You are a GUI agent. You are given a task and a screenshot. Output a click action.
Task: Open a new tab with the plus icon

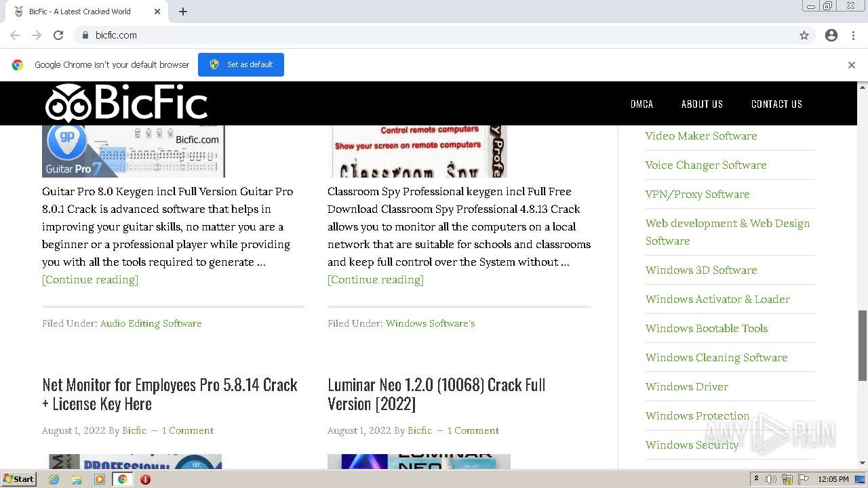click(183, 12)
